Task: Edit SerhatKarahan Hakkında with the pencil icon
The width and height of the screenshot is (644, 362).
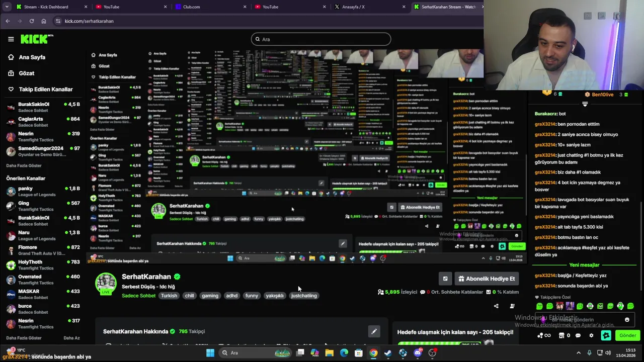Action: [x=374, y=331]
